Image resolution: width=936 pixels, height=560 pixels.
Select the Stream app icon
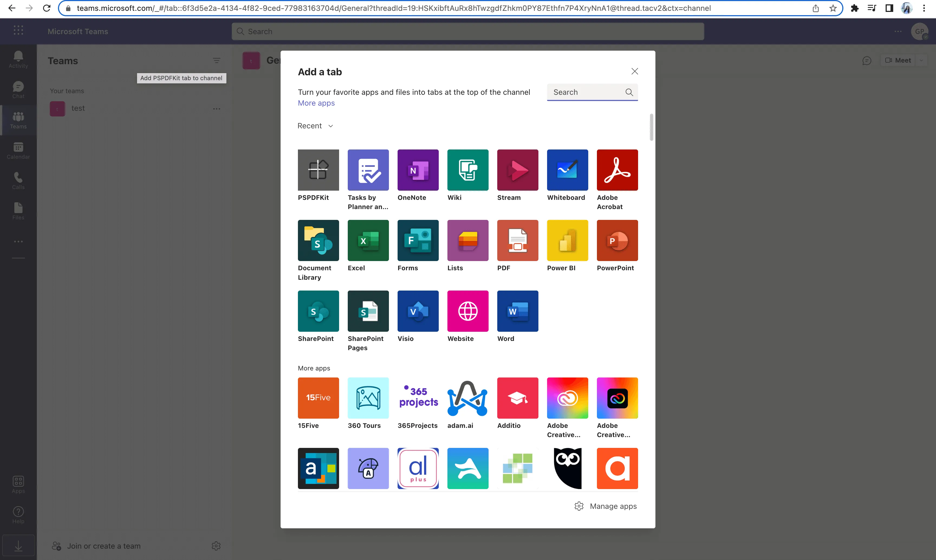tap(518, 170)
